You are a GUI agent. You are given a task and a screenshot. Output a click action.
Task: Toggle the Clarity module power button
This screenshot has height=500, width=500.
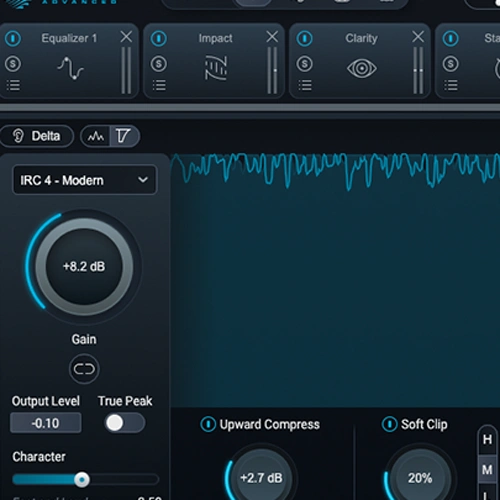pyautogui.click(x=305, y=38)
